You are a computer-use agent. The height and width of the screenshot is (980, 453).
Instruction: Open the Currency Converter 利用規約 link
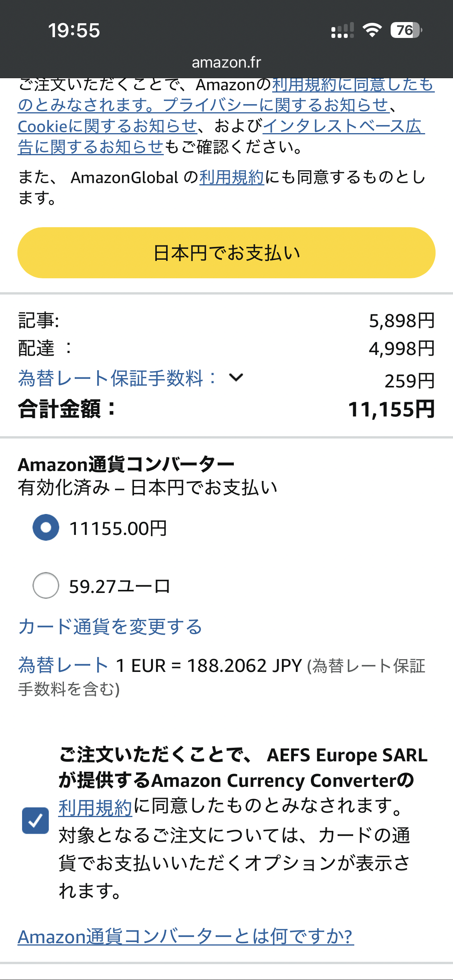click(95, 808)
